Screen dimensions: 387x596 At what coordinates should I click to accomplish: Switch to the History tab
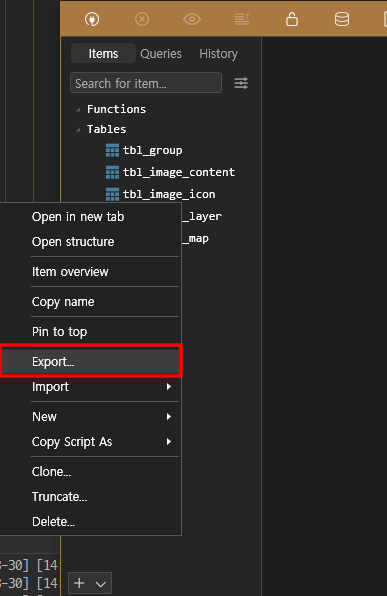(219, 54)
